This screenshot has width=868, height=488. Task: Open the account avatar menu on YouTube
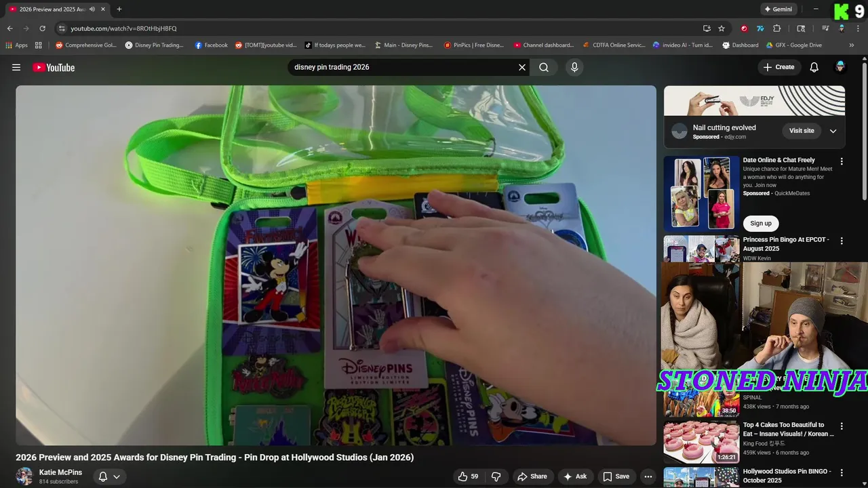(x=840, y=67)
